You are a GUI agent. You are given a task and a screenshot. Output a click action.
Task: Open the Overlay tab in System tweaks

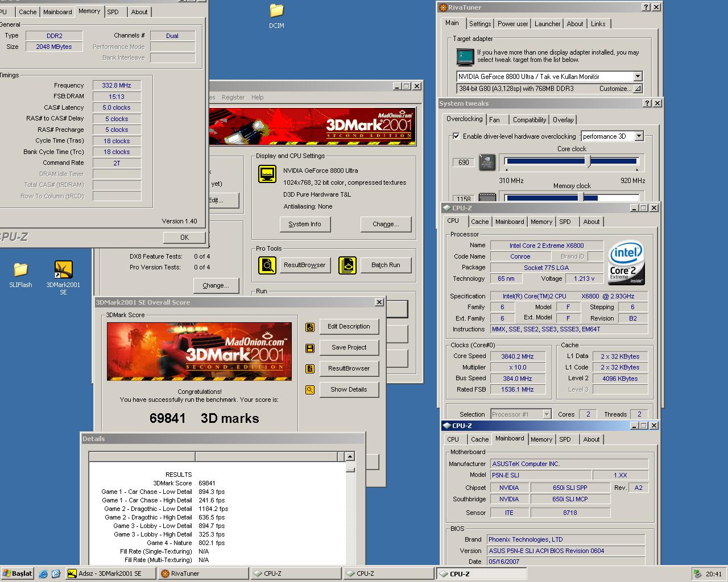coord(563,120)
